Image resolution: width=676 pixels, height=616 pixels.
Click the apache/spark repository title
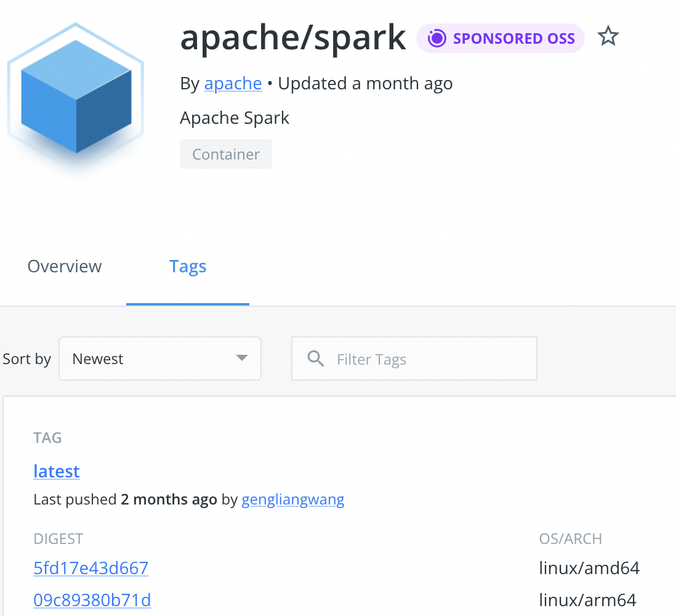(x=292, y=38)
